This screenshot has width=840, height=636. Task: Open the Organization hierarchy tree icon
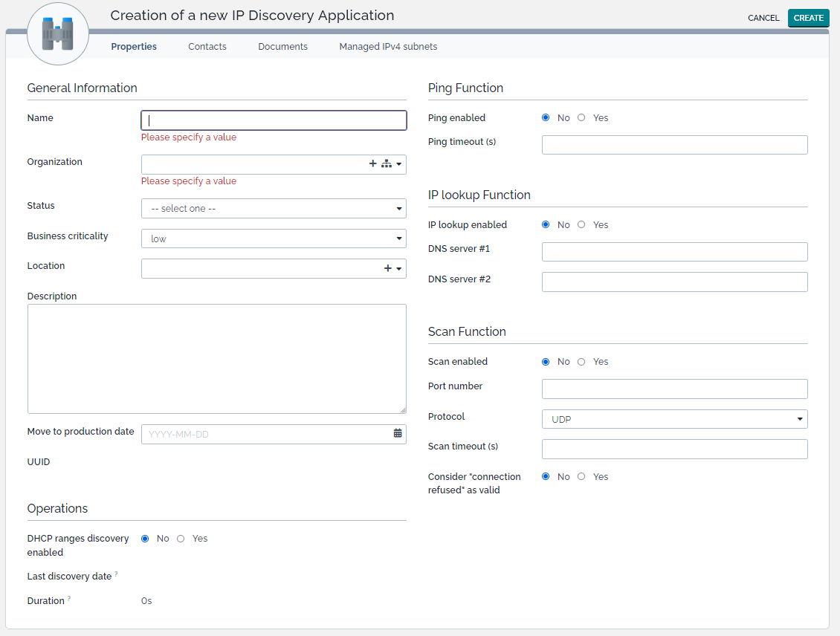[x=386, y=164]
